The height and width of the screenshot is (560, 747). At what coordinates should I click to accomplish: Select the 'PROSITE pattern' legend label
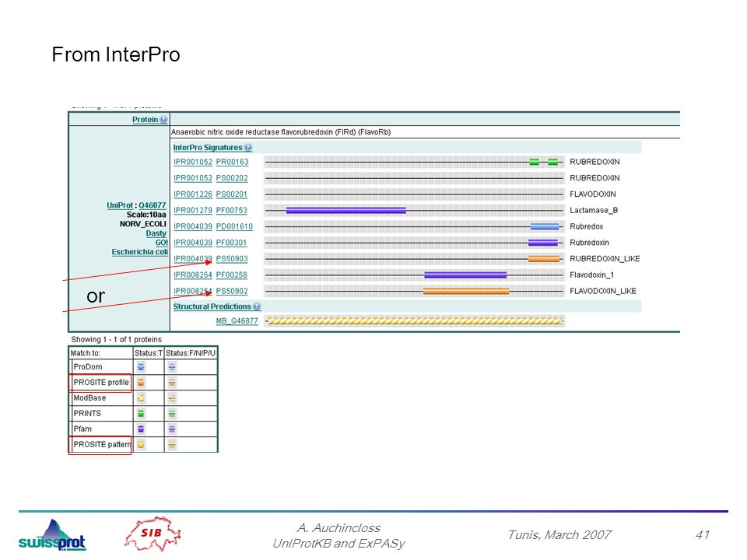[x=101, y=445]
